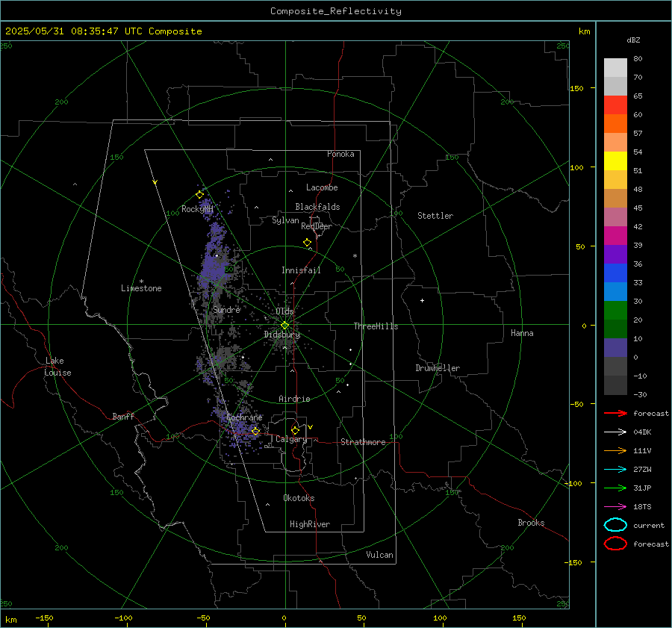672x628 pixels.
Task: Select the Strathmore label
Action: (363, 442)
